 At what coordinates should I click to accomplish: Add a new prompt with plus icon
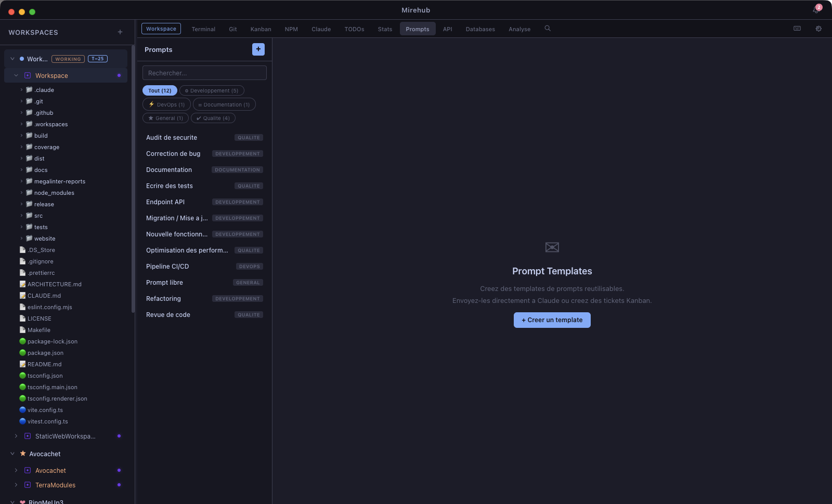[258, 49]
